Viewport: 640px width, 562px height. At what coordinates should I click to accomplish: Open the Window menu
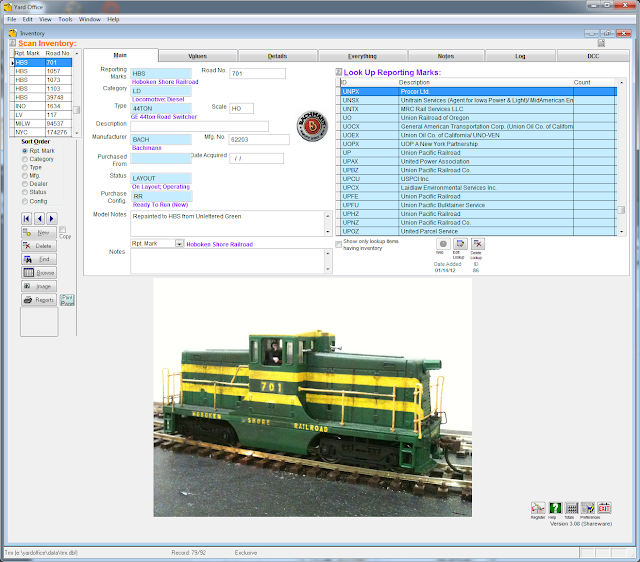click(x=90, y=19)
